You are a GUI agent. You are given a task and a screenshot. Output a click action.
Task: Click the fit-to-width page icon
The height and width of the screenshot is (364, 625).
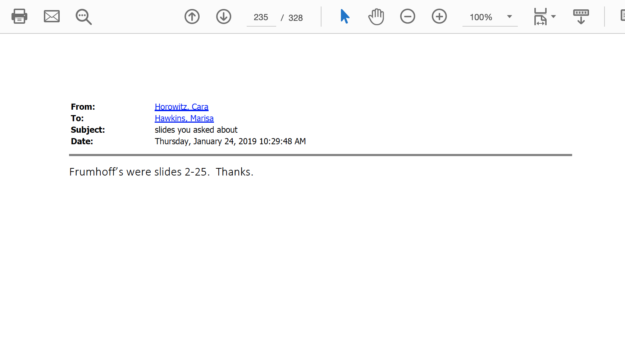[540, 17]
